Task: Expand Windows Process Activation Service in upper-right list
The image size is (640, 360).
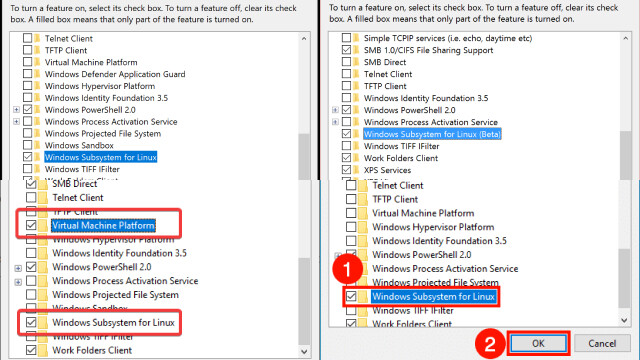Action: pyautogui.click(x=335, y=122)
